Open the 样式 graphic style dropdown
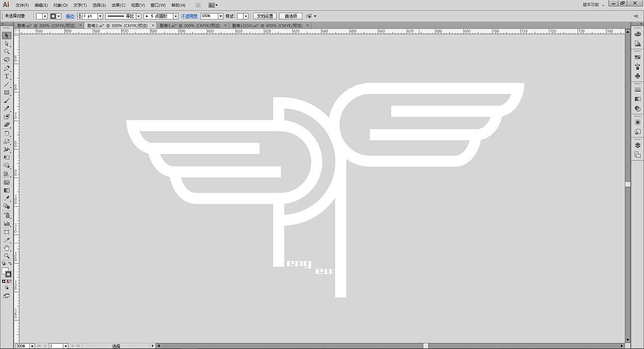Image resolution: width=644 pixels, height=349 pixels. pos(246,16)
